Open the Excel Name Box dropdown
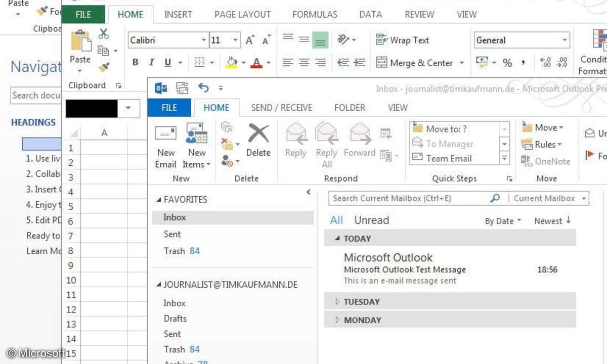 pos(128,108)
